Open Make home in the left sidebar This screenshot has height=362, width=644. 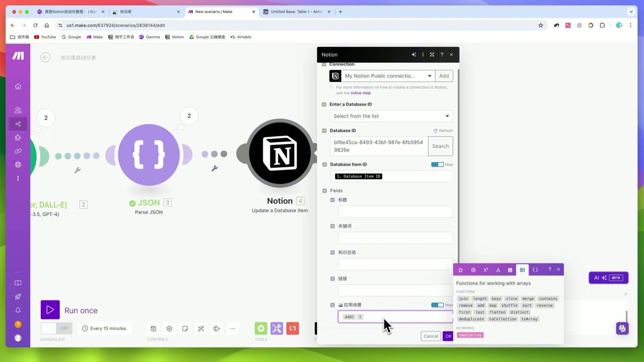(x=18, y=86)
